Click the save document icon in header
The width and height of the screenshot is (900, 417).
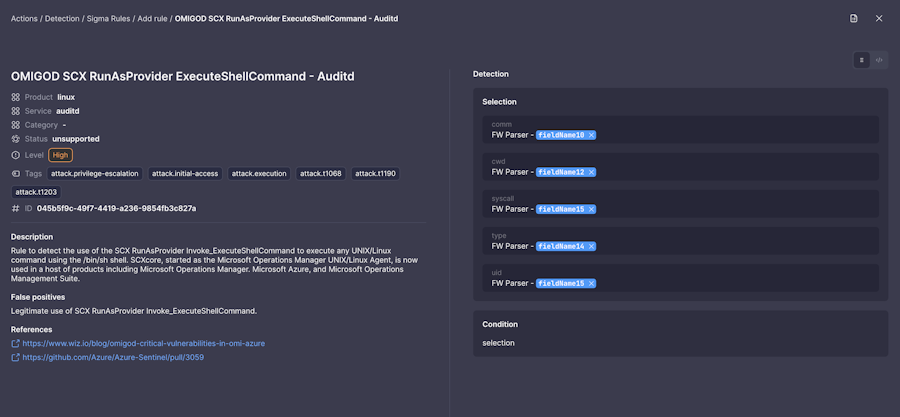pyautogui.click(x=854, y=18)
